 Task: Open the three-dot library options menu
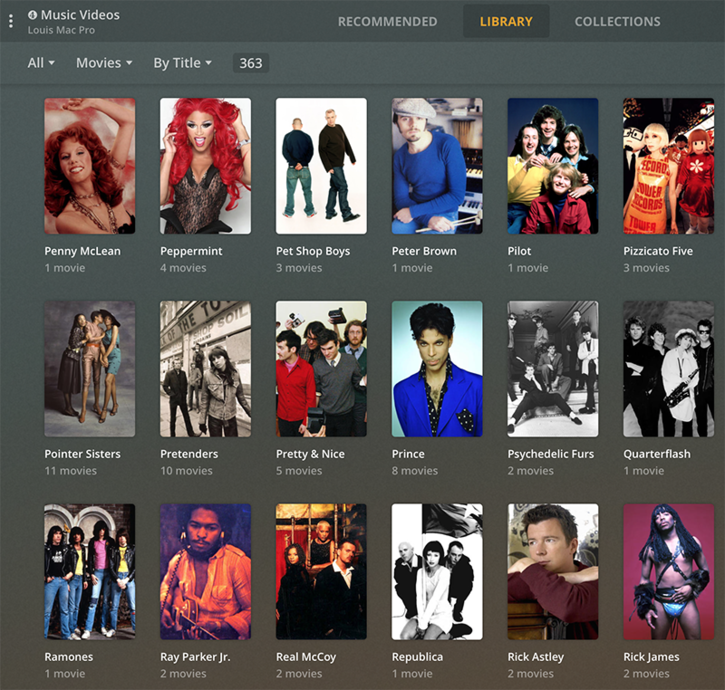11,21
